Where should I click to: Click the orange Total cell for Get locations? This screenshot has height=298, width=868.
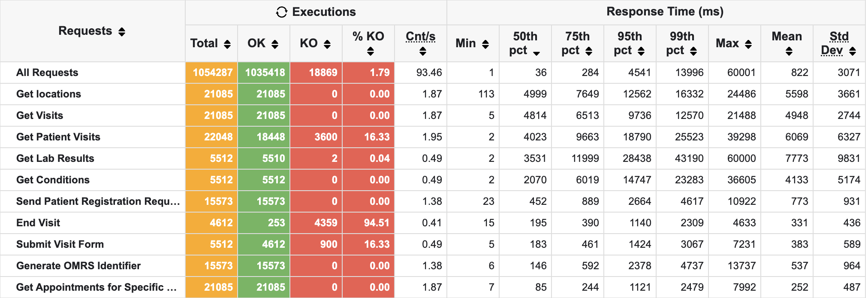(212, 94)
